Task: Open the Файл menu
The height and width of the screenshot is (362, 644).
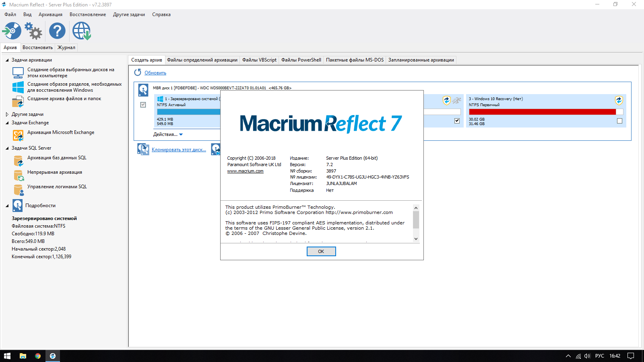Action: pyautogui.click(x=10, y=14)
